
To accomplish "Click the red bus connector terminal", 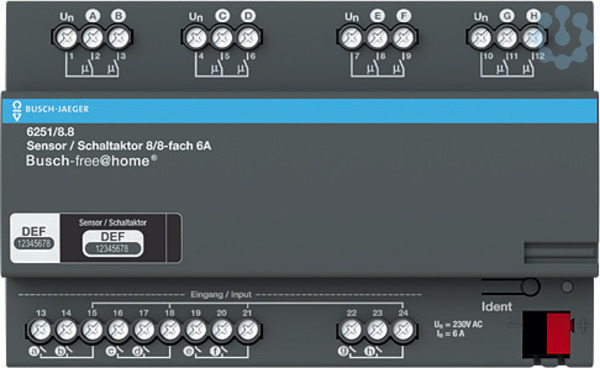I will click(x=558, y=333).
